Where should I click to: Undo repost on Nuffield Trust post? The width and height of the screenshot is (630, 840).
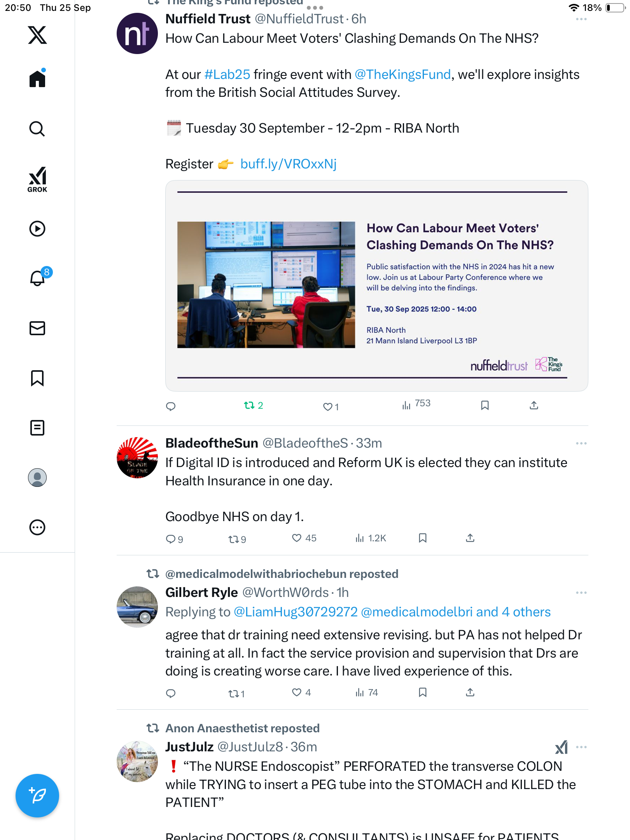249,406
